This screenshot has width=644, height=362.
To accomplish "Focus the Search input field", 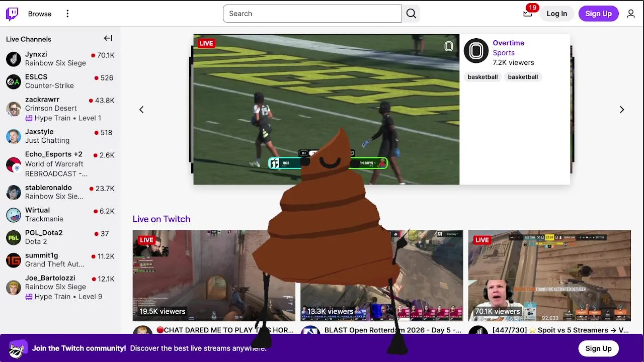I will pyautogui.click(x=312, y=14).
